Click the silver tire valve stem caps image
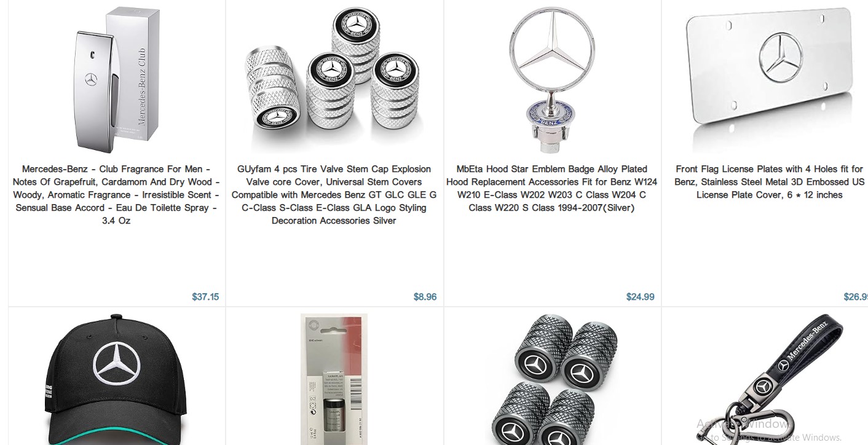The image size is (868, 445). click(334, 80)
